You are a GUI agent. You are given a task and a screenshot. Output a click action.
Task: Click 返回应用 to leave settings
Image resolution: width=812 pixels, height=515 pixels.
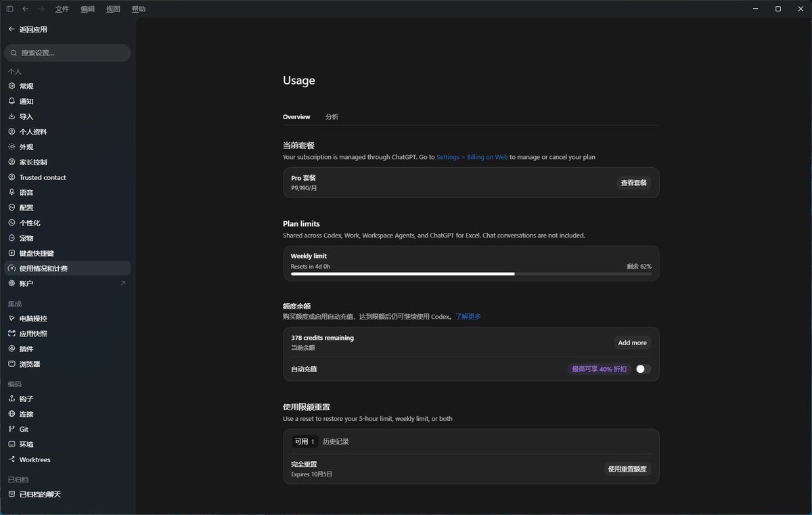[28, 29]
